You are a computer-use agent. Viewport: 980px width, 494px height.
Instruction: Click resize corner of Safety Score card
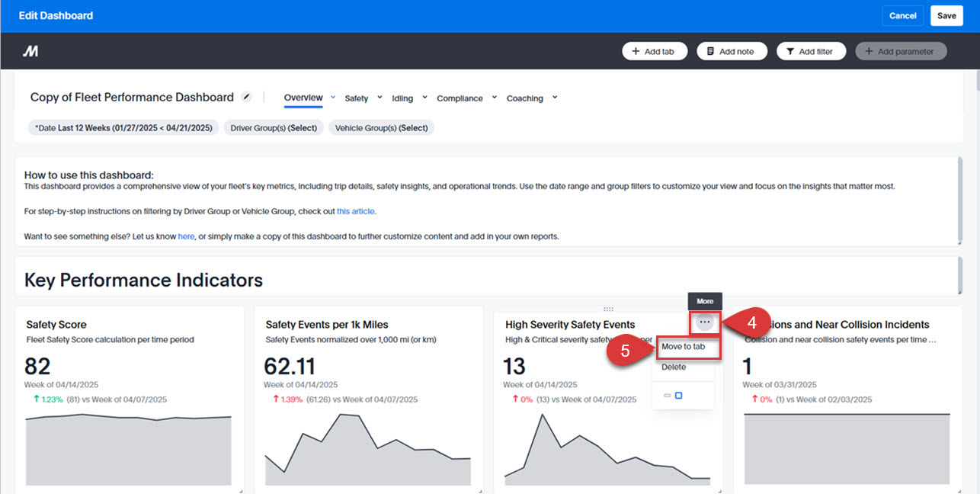pos(241,491)
